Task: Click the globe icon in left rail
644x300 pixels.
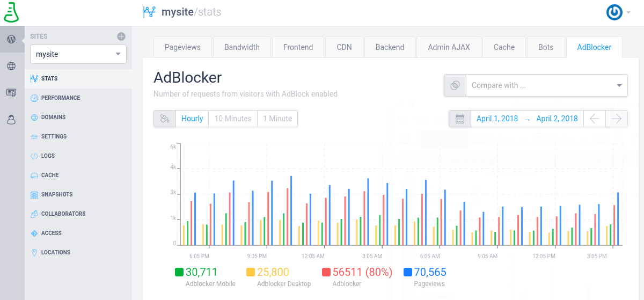Action: [x=11, y=66]
